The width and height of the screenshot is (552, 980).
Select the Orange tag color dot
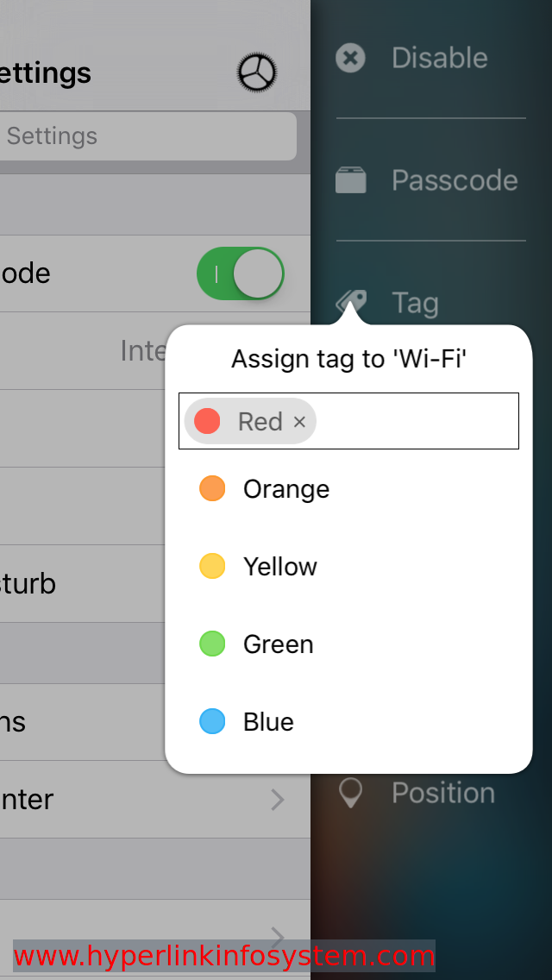(x=212, y=489)
